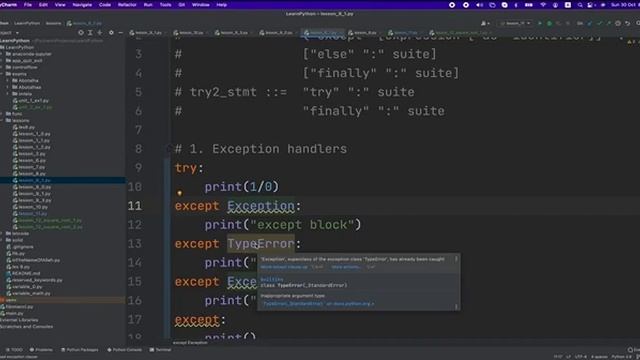Click the UTF-8 encoding in status bar
This screenshot has height=360, width=640.
click(581, 357)
